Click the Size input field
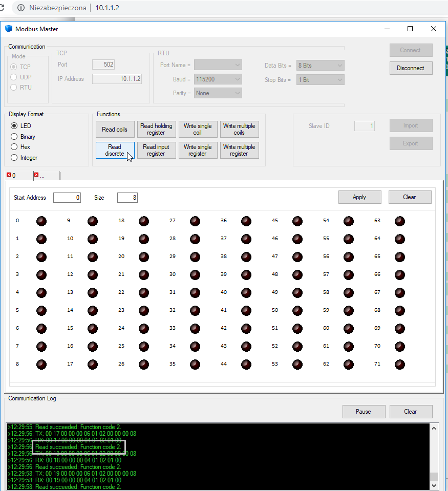448x491 pixels. point(127,198)
